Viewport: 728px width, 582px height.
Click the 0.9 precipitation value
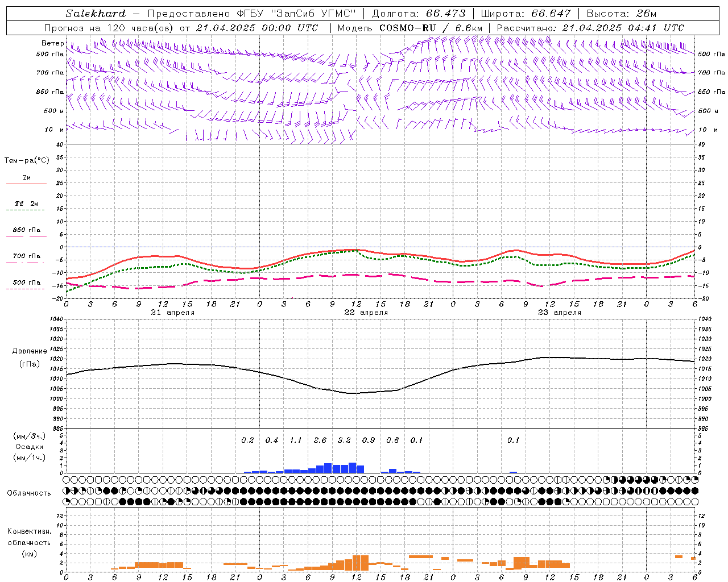click(369, 440)
